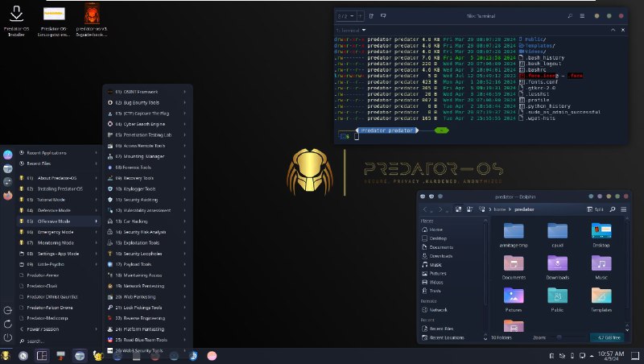
Task: Expand 'About Predator-OS' submenu
Action: [59, 178]
